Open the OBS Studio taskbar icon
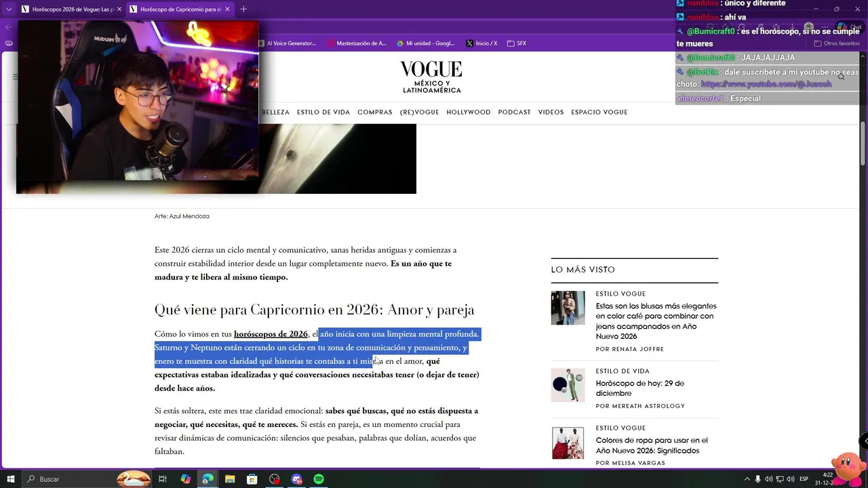Viewport: 868px width, 488px height. [274, 479]
